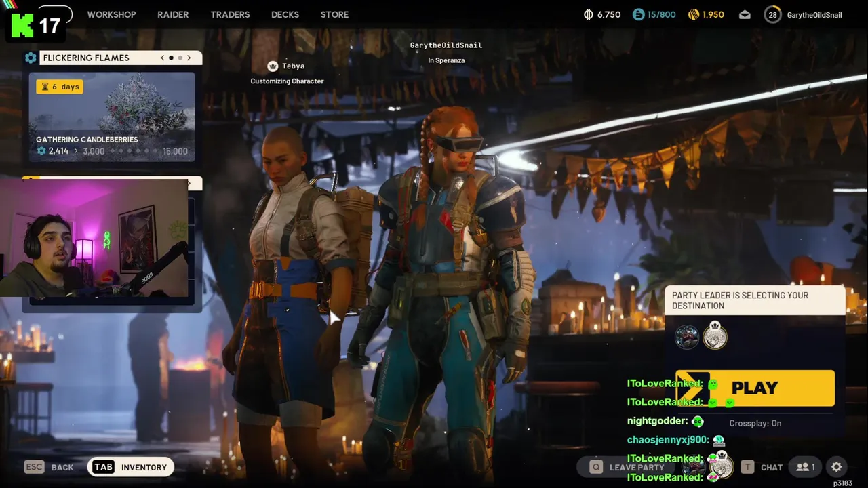Open the settings gear icon

tap(837, 467)
